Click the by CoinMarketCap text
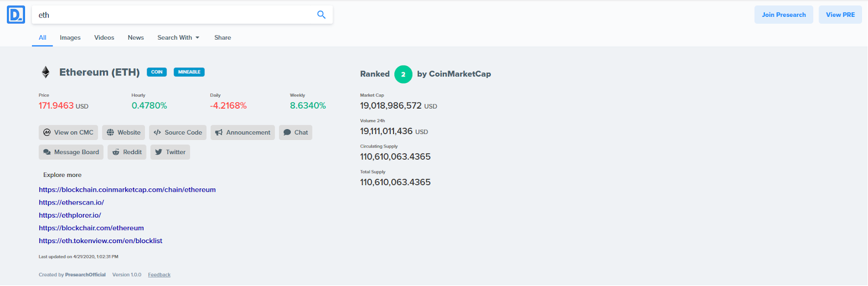This screenshot has width=868, height=286. (454, 74)
